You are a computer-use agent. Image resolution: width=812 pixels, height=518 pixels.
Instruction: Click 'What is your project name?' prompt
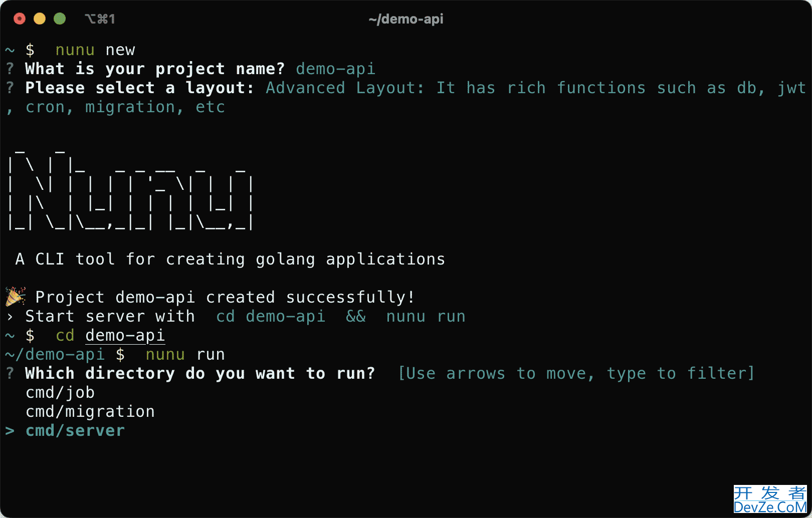pyautogui.click(x=155, y=69)
